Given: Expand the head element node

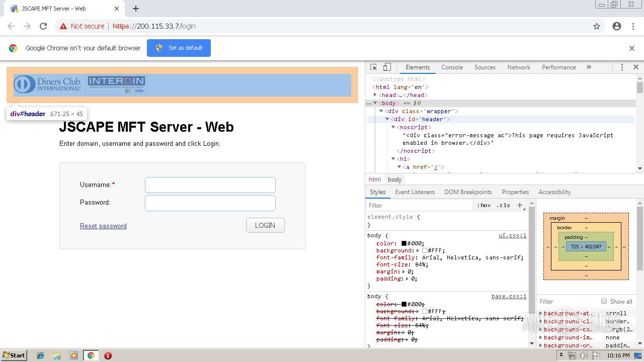Looking at the screenshot, I should pyautogui.click(x=375, y=95).
